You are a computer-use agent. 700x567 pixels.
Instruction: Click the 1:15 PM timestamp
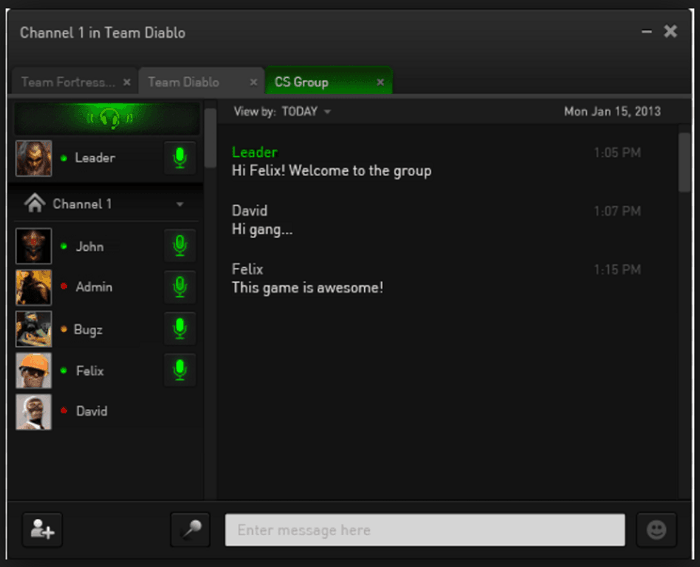(617, 270)
